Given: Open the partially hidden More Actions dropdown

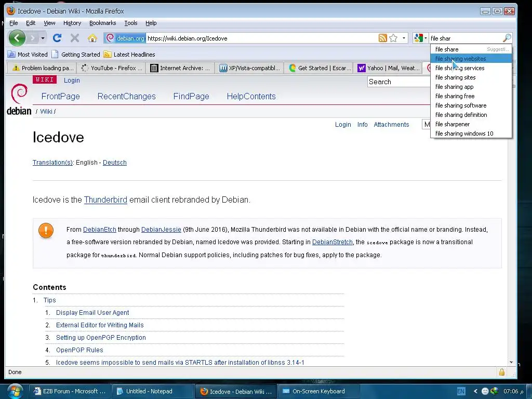Looking at the screenshot, I should [426, 125].
